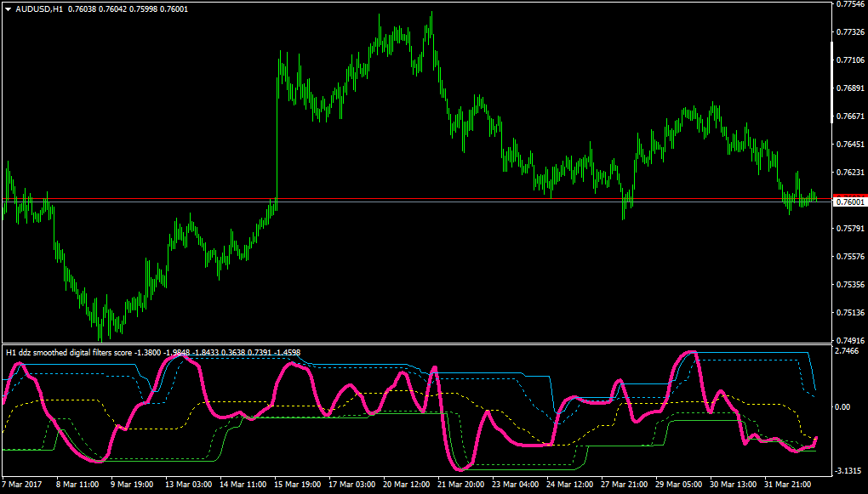Click the price scale value 0.76231
The width and height of the screenshot is (868, 494).
coord(850,172)
